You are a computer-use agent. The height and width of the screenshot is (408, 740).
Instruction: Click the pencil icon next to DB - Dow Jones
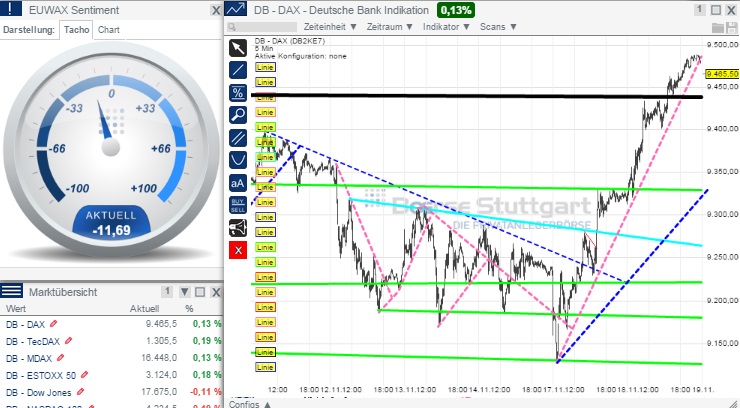81,392
